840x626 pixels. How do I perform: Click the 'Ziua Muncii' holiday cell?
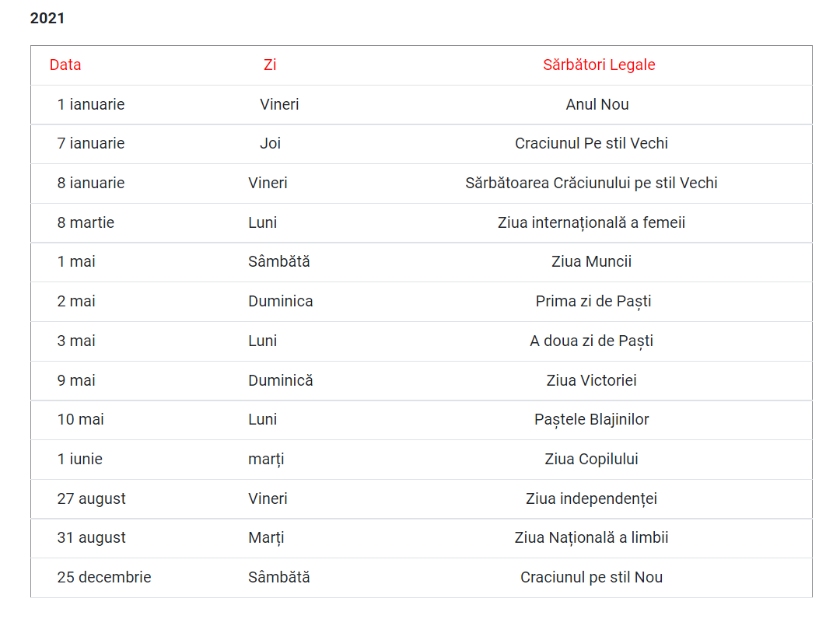tap(591, 262)
